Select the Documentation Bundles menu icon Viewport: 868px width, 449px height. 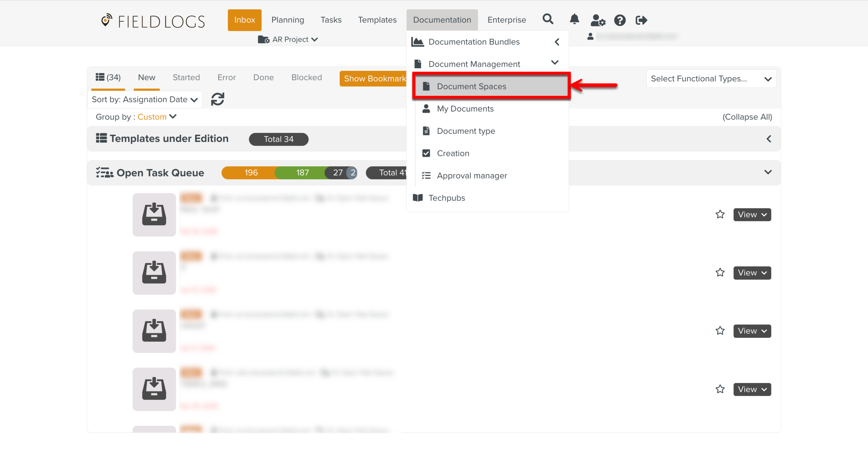(x=418, y=41)
